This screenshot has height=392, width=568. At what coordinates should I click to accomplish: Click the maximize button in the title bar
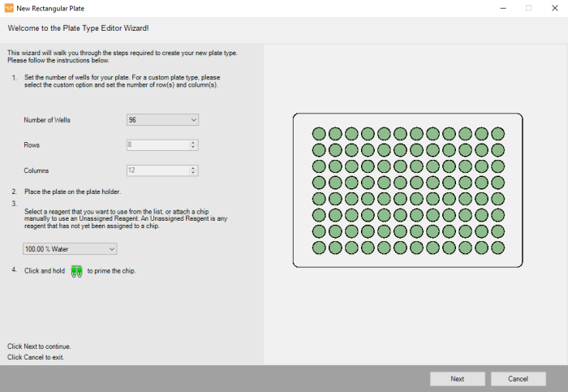coord(528,8)
